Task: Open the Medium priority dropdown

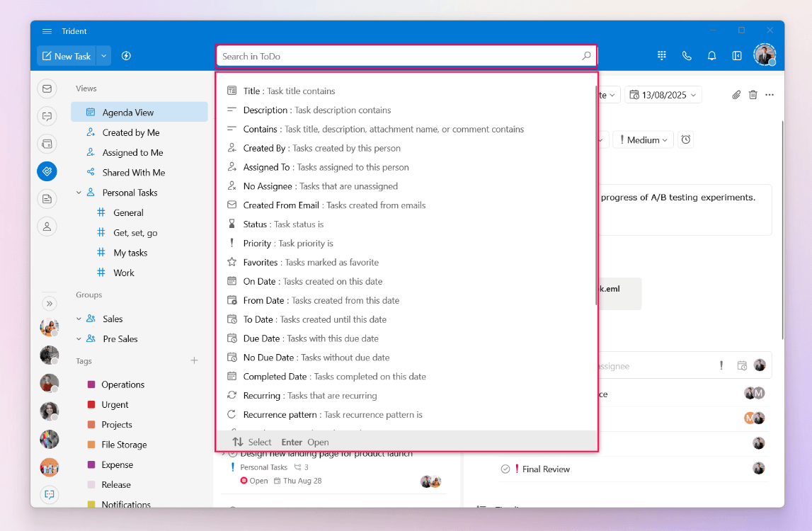Action: click(x=643, y=140)
